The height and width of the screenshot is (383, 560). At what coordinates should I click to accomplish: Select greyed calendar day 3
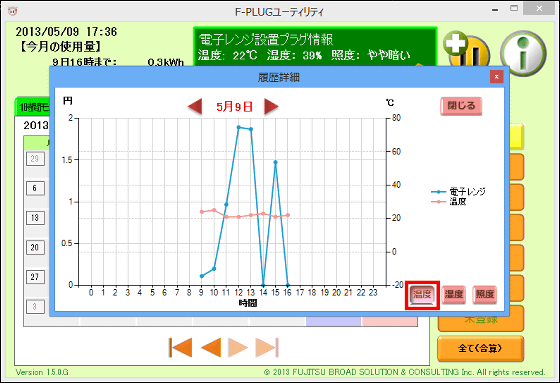tap(35, 307)
